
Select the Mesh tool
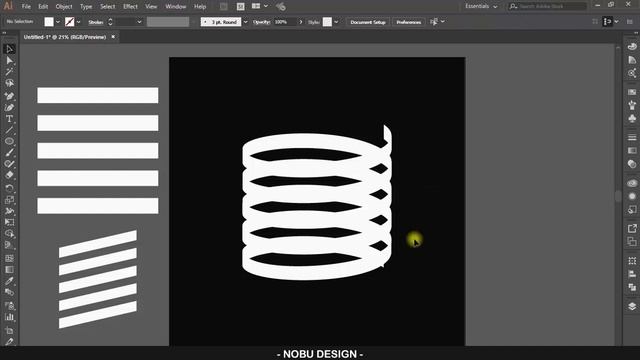pyautogui.click(x=9, y=258)
